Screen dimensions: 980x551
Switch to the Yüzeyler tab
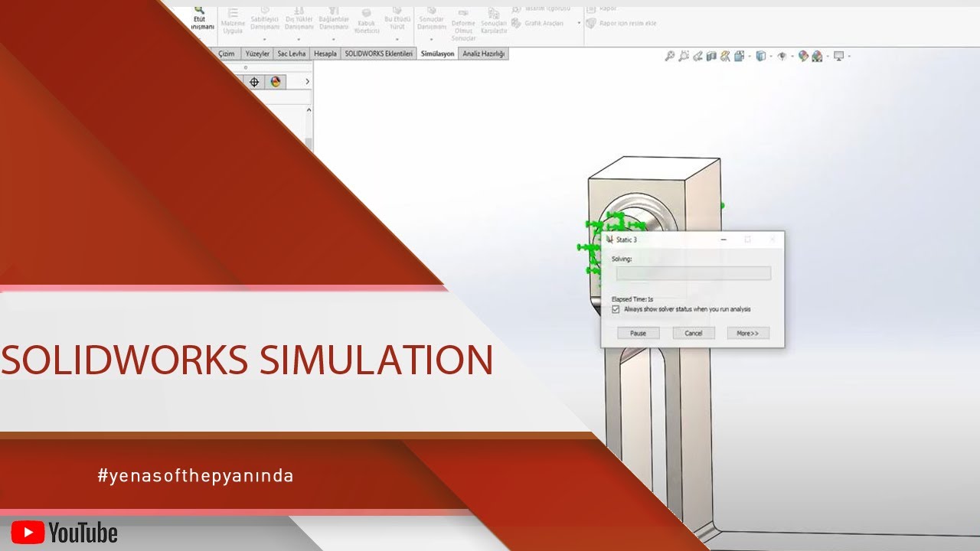click(x=257, y=54)
